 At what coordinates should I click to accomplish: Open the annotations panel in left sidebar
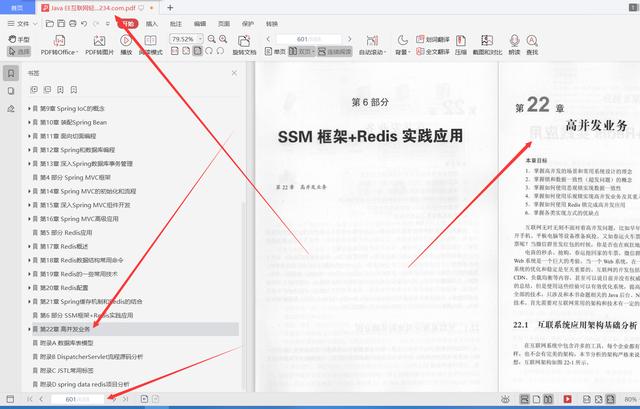click(x=11, y=109)
